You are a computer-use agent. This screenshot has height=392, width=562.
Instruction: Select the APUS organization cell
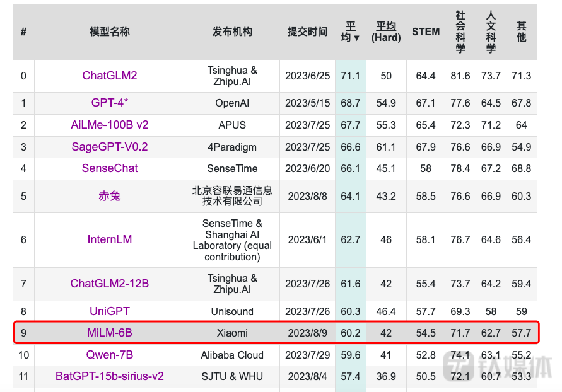pyautogui.click(x=232, y=125)
